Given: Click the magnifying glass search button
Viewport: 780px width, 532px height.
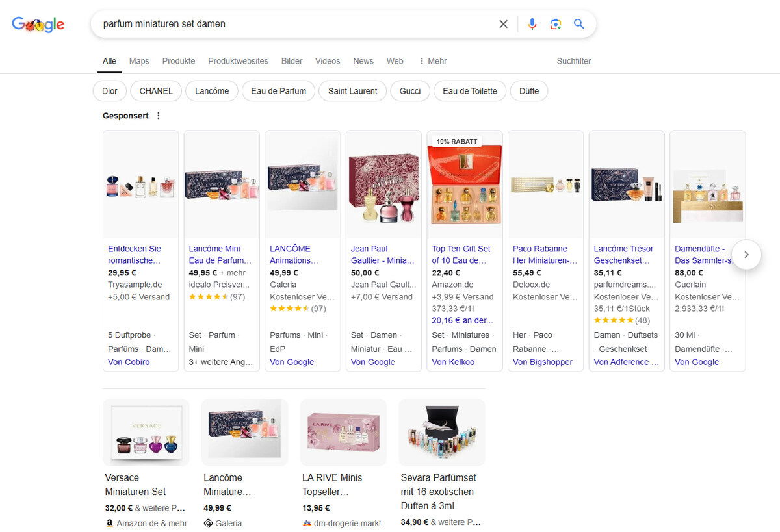Looking at the screenshot, I should pyautogui.click(x=578, y=24).
